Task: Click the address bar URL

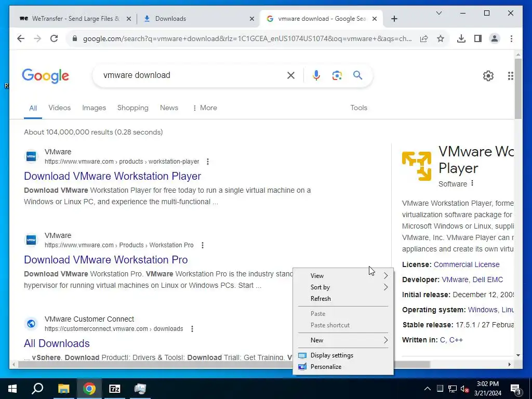Action: pyautogui.click(x=247, y=38)
